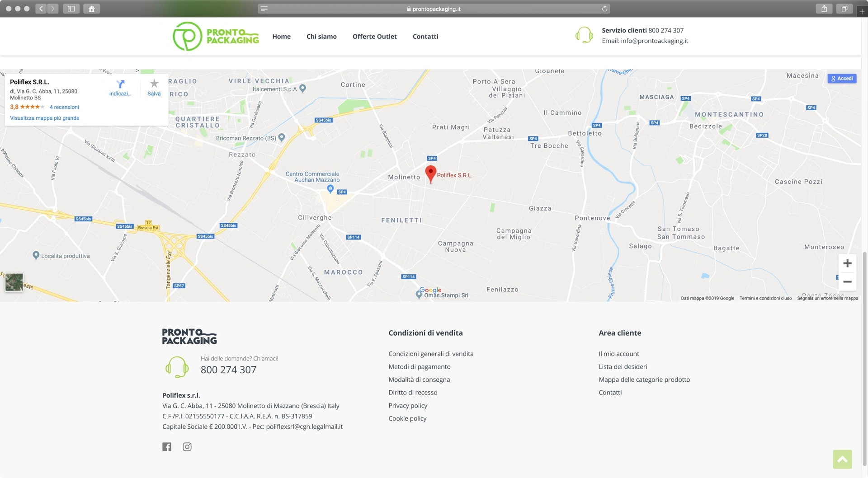
Task: Show all tabs overview button
Action: (844, 9)
